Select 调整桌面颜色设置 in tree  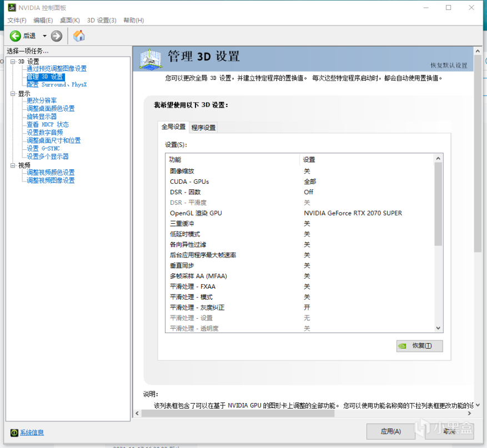(51, 109)
